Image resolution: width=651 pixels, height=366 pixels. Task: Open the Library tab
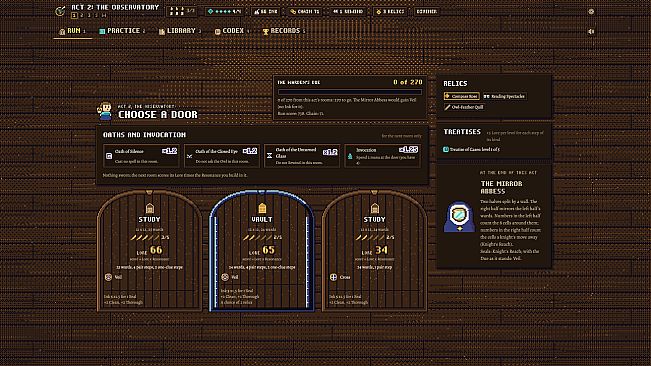pos(180,31)
